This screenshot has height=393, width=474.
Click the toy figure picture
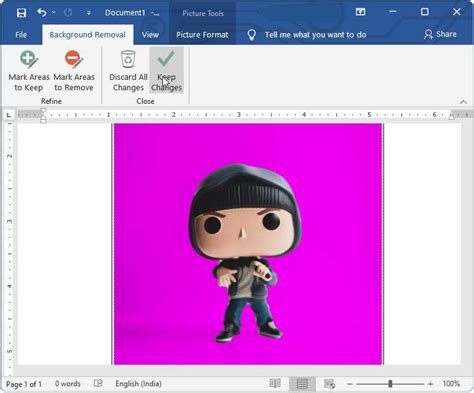[x=248, y=244]
